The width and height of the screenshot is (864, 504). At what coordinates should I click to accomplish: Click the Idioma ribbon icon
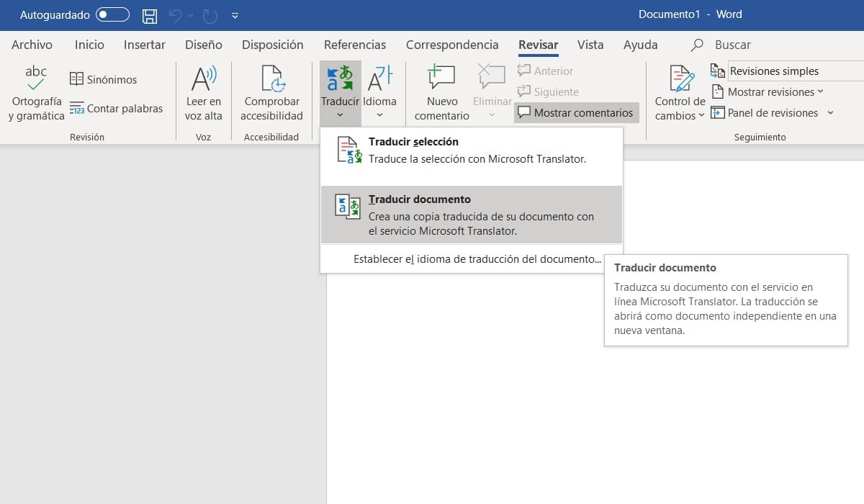pos(379,78)
